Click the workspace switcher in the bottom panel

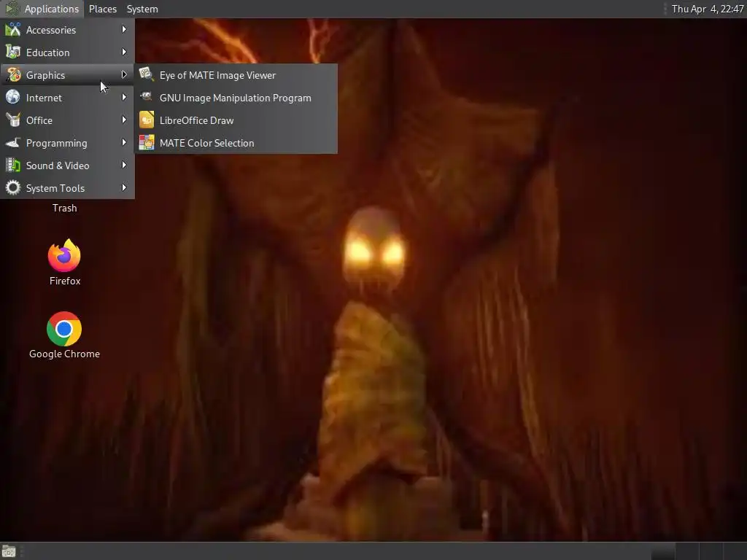pos(698,551)
